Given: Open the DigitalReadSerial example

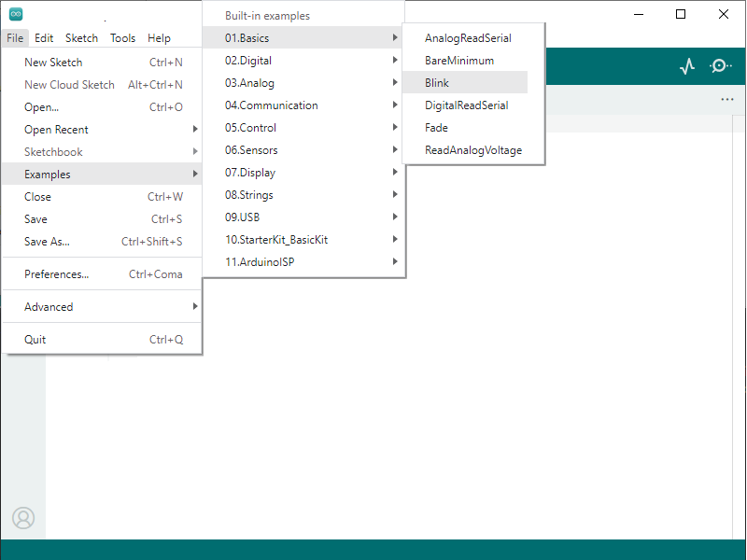Looking at the screenshot, I should point(473,105).
